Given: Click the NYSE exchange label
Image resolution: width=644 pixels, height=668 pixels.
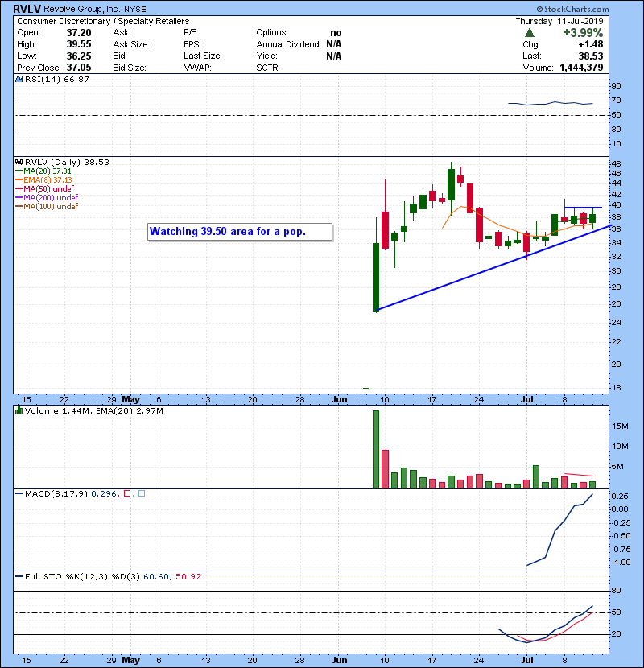Looking at the screenshot, I should 135,10.
